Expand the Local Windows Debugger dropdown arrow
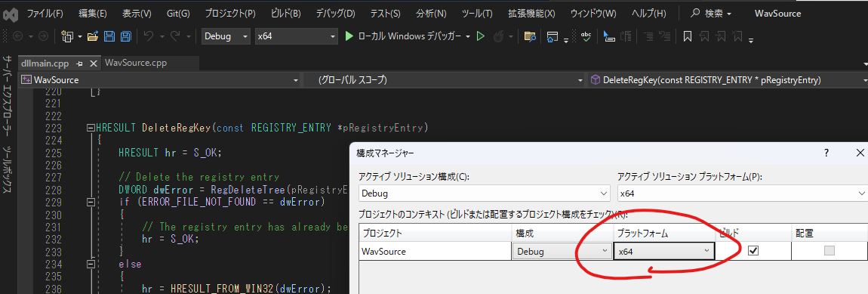Viewport: 868px width, 294px height. (x=468, y=36)
